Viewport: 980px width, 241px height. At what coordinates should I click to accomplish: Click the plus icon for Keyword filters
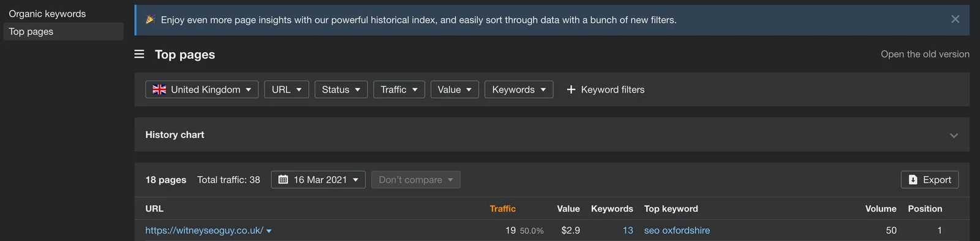click(x=571, y=90)
